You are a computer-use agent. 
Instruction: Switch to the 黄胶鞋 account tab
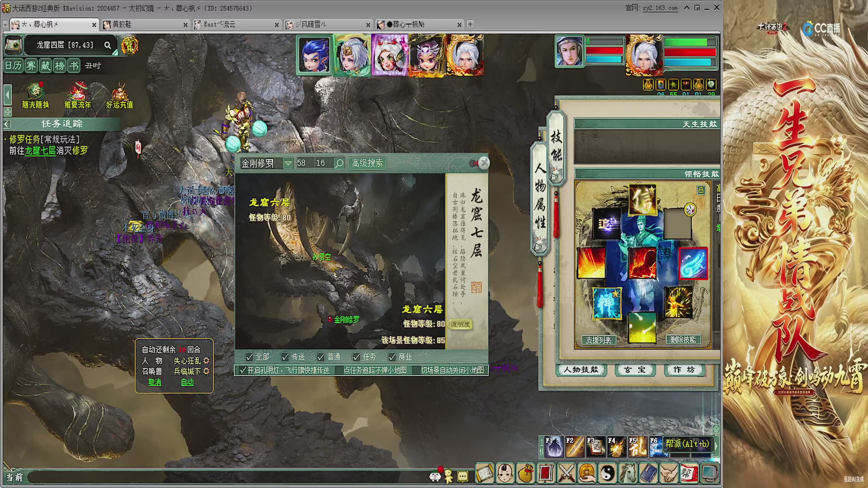pos(145,24)
